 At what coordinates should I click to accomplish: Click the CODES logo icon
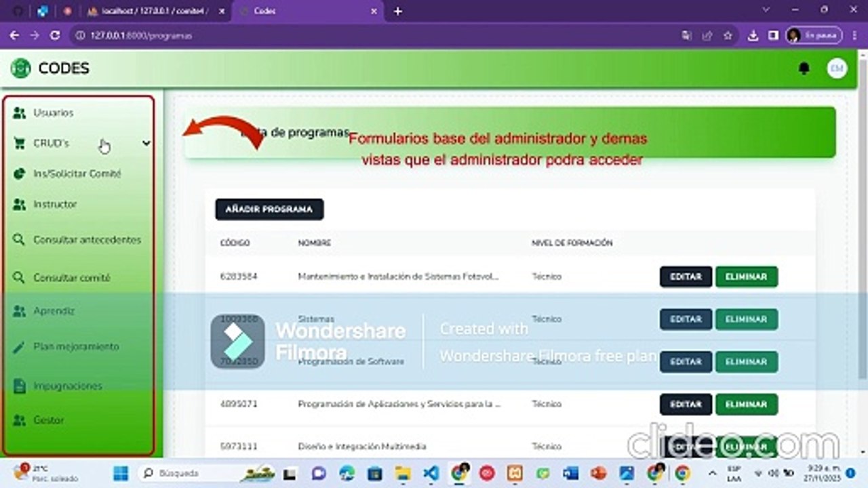20,68
